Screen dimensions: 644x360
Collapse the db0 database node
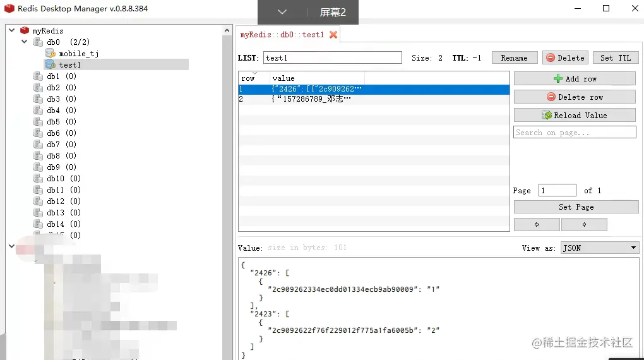[24, 42]
